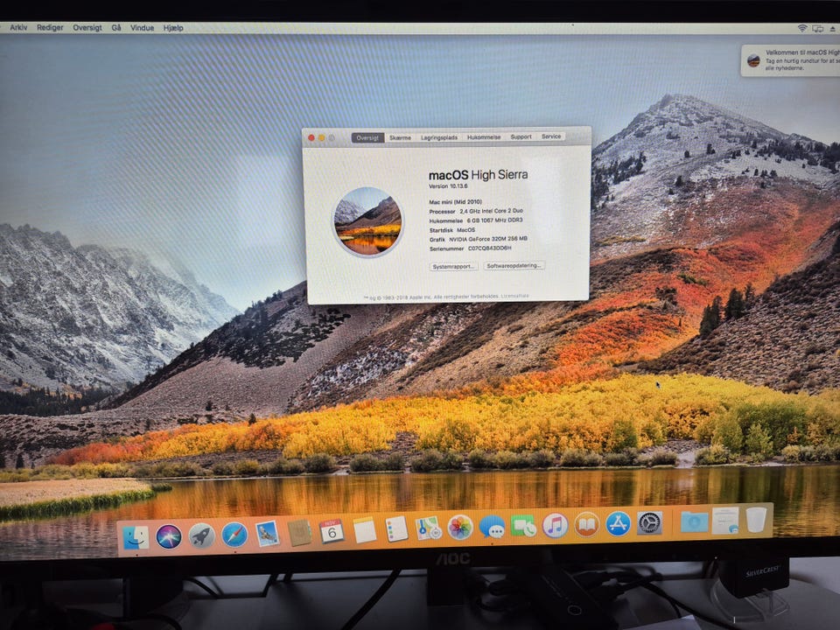Click the macOS High Sierra title
Viewport: 840px width, 630px height.
[478, 175]
